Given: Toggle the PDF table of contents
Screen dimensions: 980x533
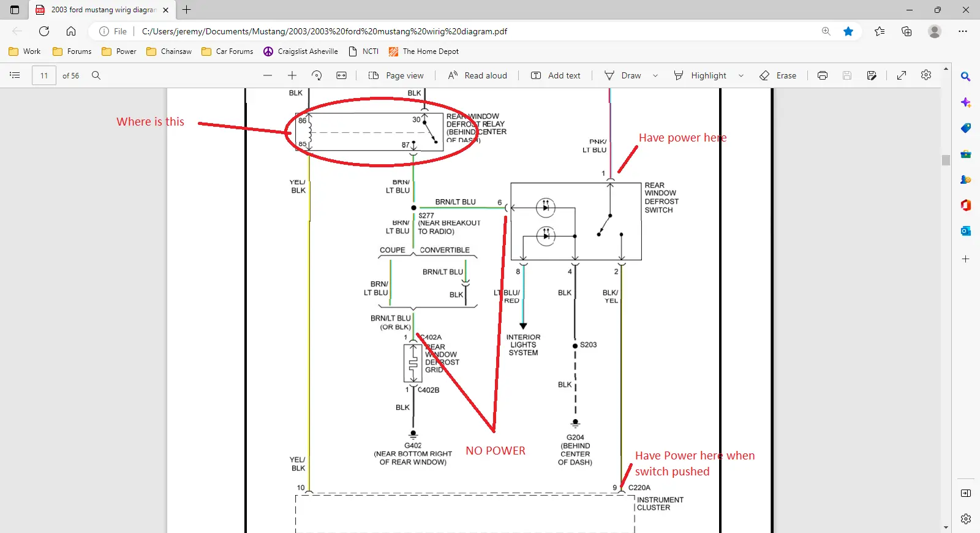Looking at the screenshot, I should (15, 75).
